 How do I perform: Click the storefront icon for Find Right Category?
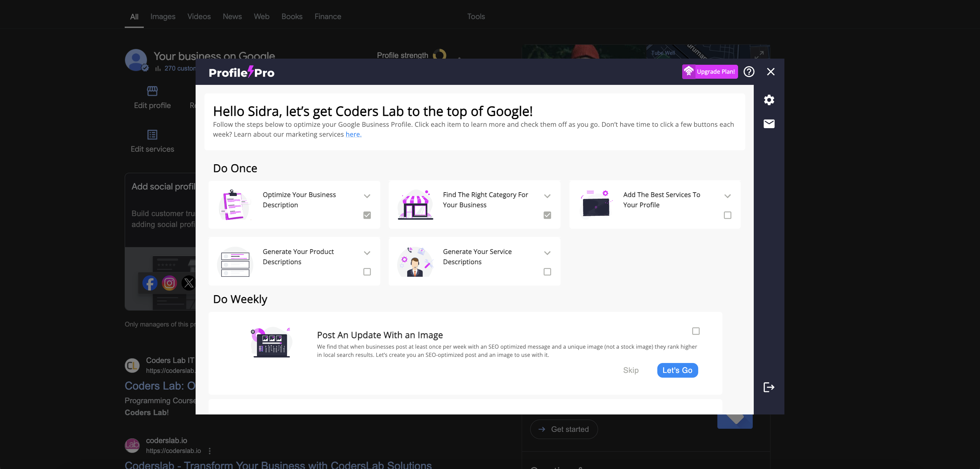pos(415,205)
